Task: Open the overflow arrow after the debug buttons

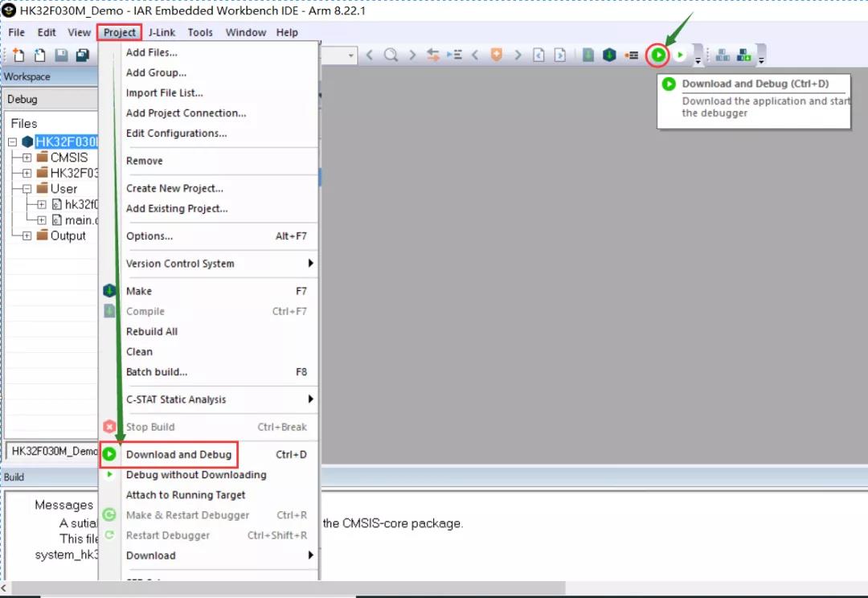Action: 698,59
